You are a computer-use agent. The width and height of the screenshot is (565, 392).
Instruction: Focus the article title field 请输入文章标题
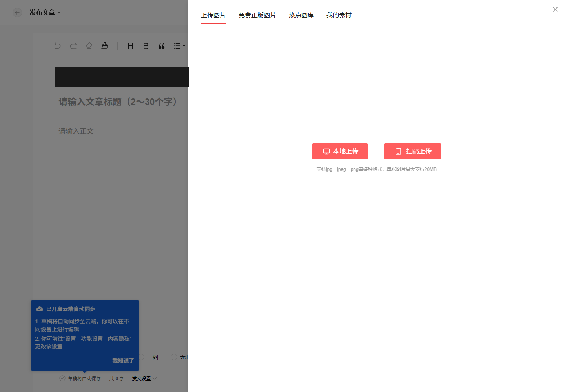123,102
